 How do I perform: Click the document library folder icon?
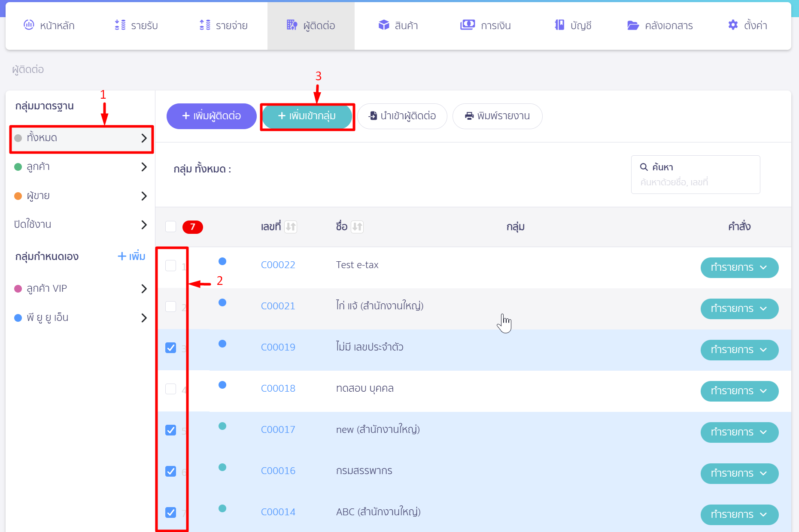(633, 25)
